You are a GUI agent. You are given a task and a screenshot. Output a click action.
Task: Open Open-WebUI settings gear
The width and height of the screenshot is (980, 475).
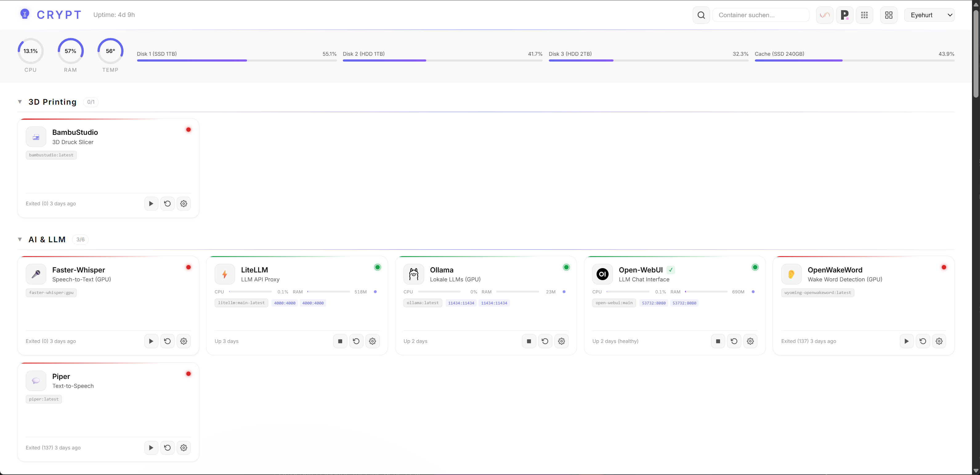pyautogui.click(x=750, y=341)
